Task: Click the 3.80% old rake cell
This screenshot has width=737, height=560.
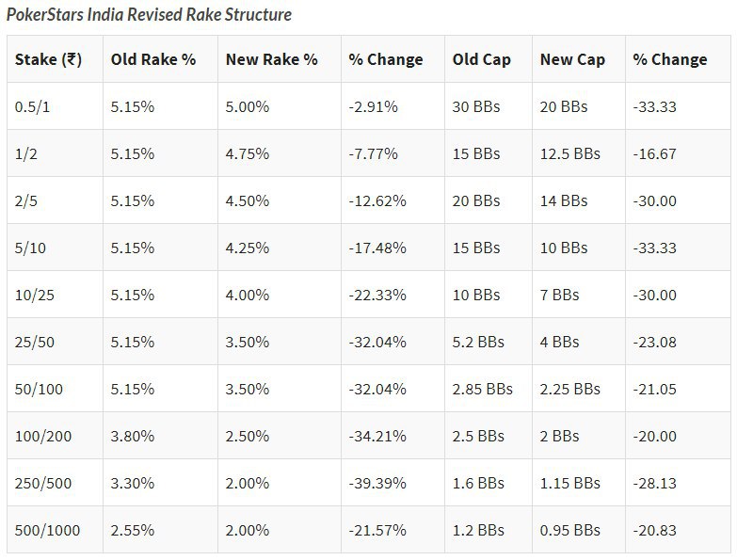Action: coord(132,436)
